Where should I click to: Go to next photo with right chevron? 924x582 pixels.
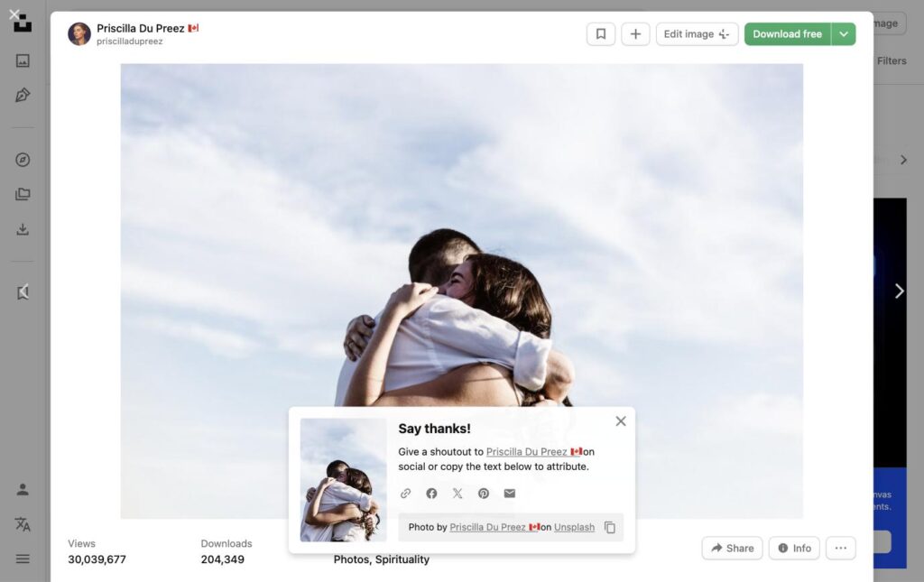click(900, 291)
